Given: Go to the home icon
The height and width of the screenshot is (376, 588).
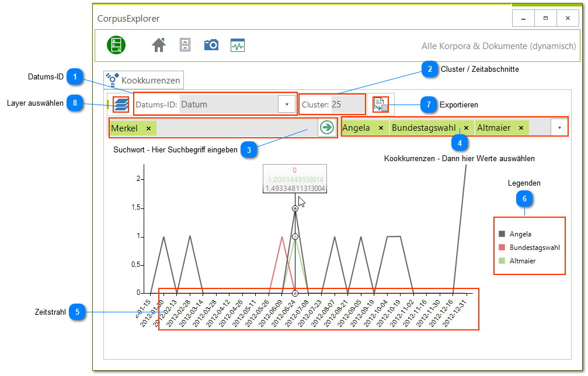Looking at the screenshot, I should point(159,46).
